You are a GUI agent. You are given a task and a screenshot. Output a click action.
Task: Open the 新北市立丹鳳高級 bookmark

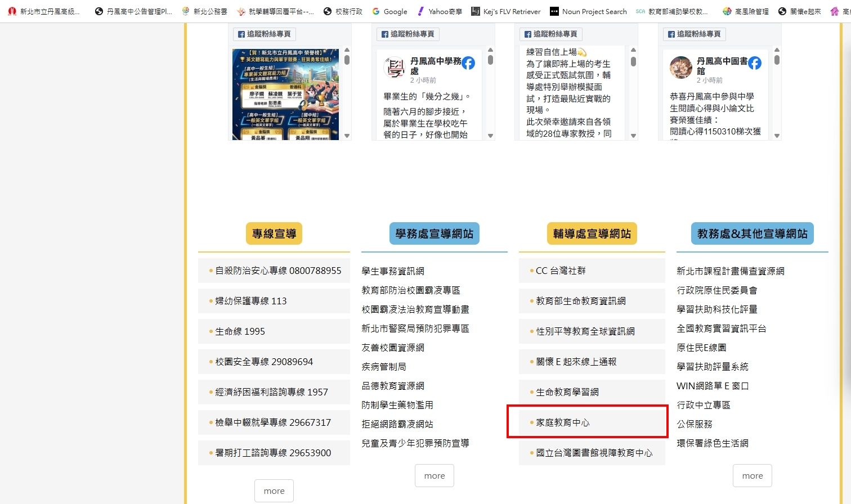[44, 11]
